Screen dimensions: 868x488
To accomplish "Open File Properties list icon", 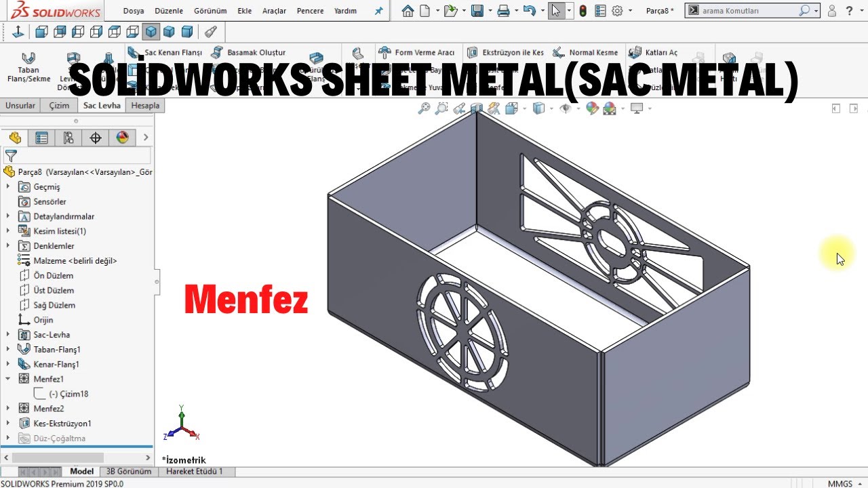I will point(599,11).
